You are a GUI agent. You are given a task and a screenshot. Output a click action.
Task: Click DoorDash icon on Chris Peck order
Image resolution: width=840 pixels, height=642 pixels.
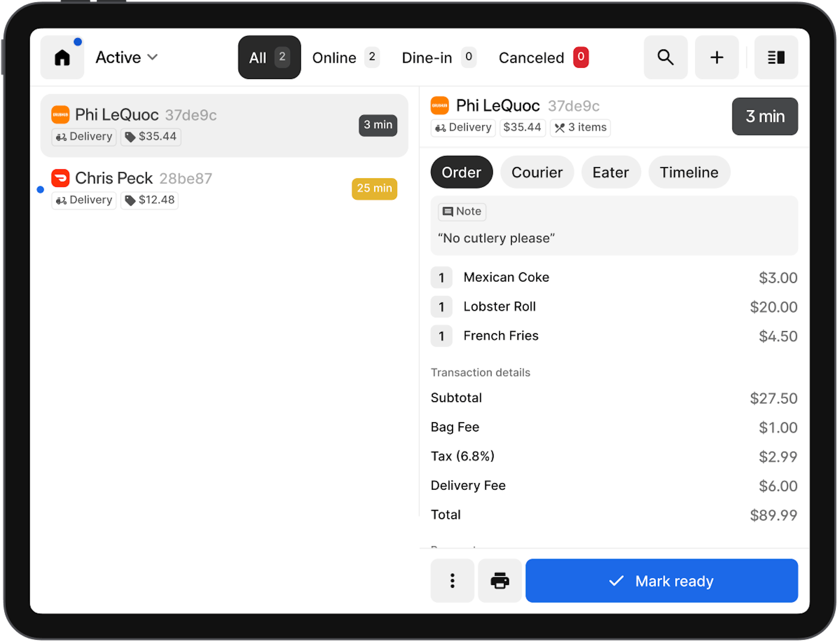click(x=60, y=178)
